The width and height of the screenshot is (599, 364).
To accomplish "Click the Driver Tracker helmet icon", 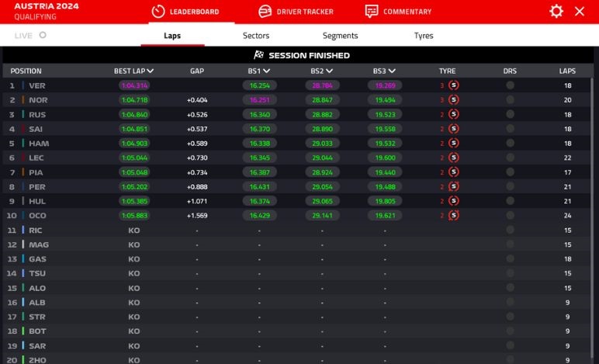I will click(x=265, y=12).
